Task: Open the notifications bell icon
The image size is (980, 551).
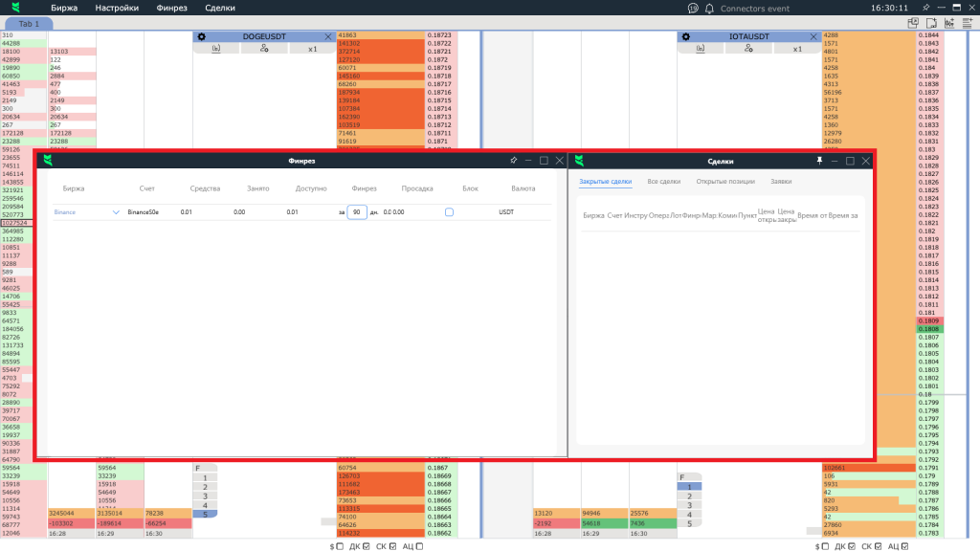Action: coord(709,8)
